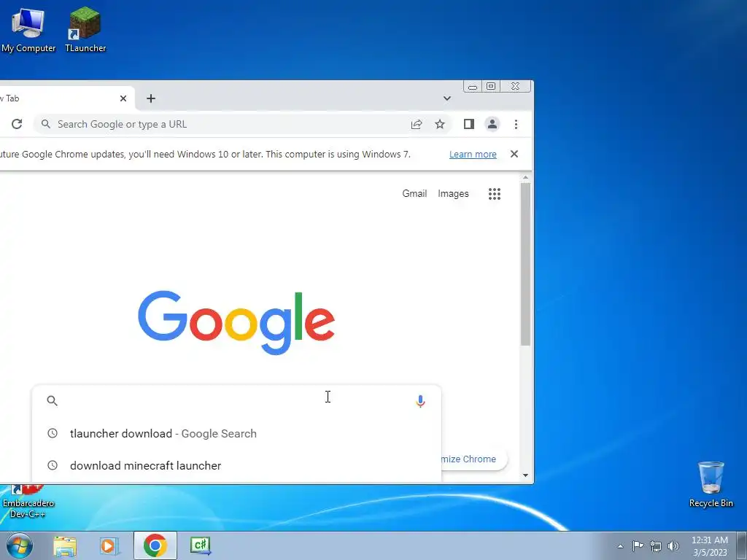This screenshot has height=560, width=747.
Task: Click clock icon beside download minecraft launcher
Action: point(53,465)
